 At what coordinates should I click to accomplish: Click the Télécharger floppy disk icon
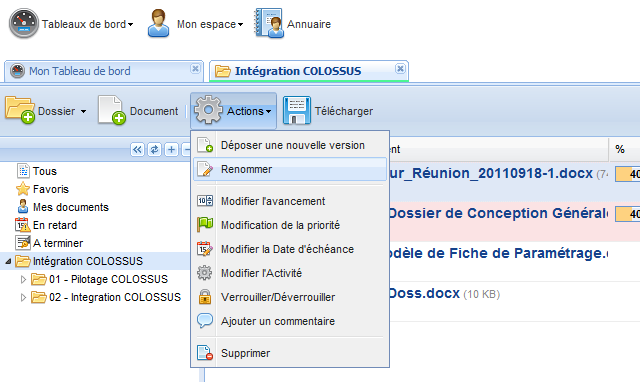coord(297,111)
